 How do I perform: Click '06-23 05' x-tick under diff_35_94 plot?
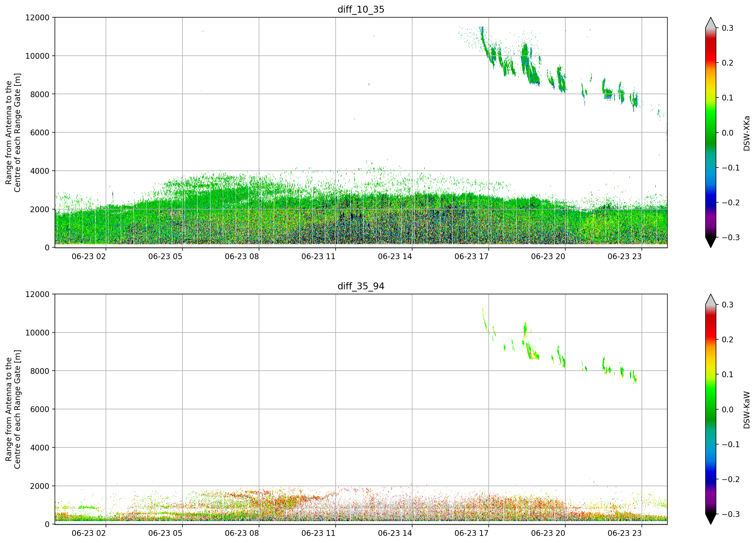point(165,533)
